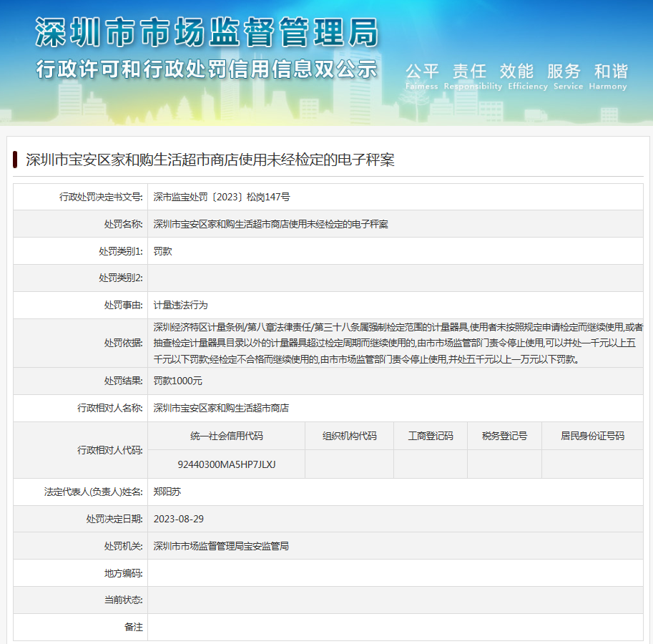Click the 公平 Fairness slogan

422,77
